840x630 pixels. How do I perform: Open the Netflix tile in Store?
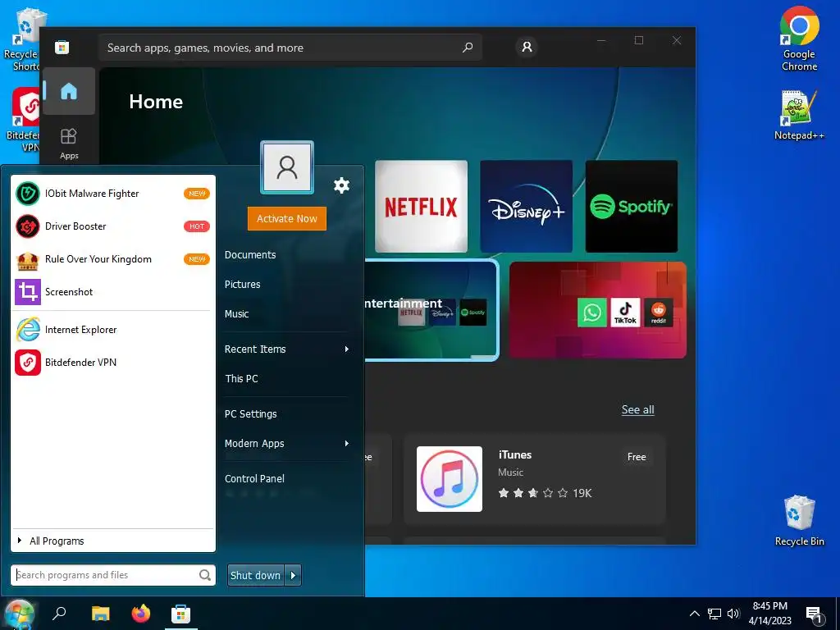pos(421,206)
